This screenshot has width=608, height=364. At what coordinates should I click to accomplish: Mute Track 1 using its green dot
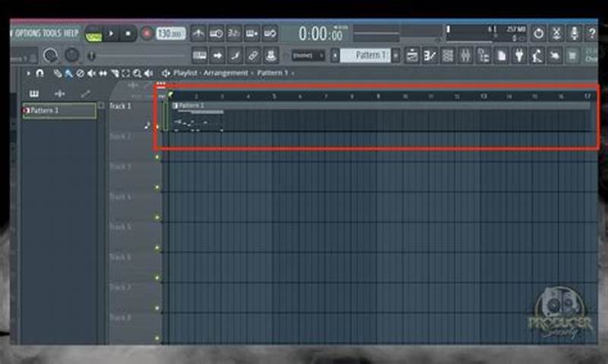click(157, 127)
